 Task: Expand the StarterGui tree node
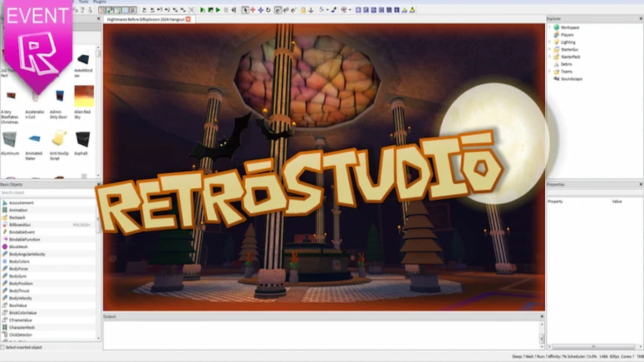(550, 49)
